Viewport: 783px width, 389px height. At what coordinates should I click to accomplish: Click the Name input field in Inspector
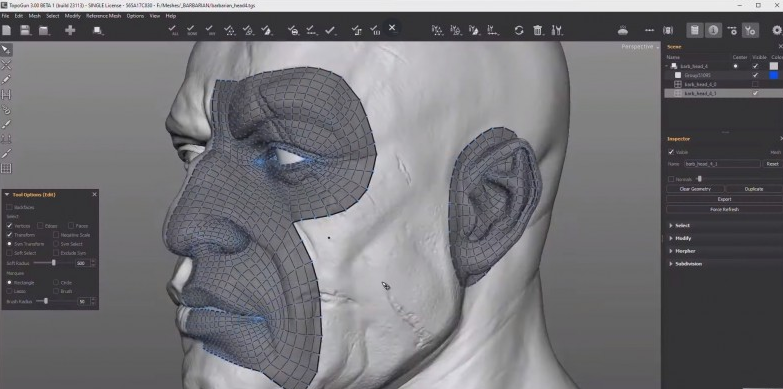coord(722,164)
